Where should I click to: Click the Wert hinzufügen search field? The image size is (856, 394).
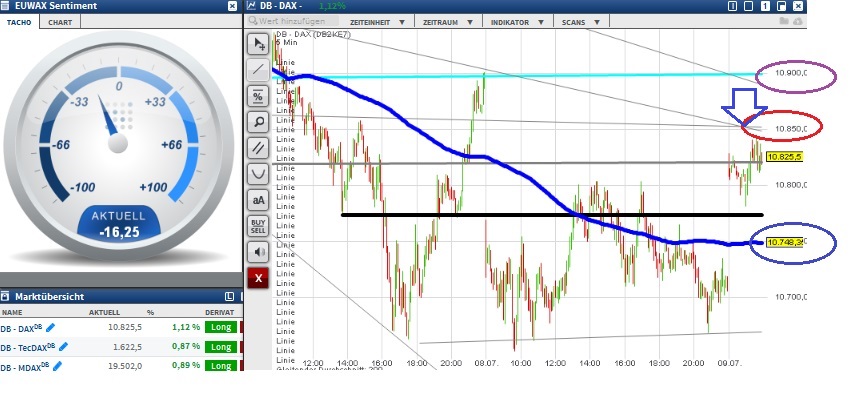point(293,21)
